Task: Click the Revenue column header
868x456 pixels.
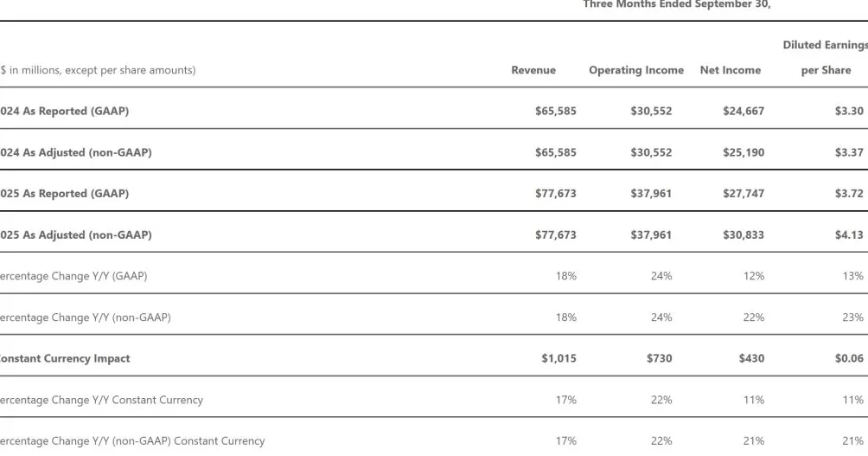Action: (533, 70)
